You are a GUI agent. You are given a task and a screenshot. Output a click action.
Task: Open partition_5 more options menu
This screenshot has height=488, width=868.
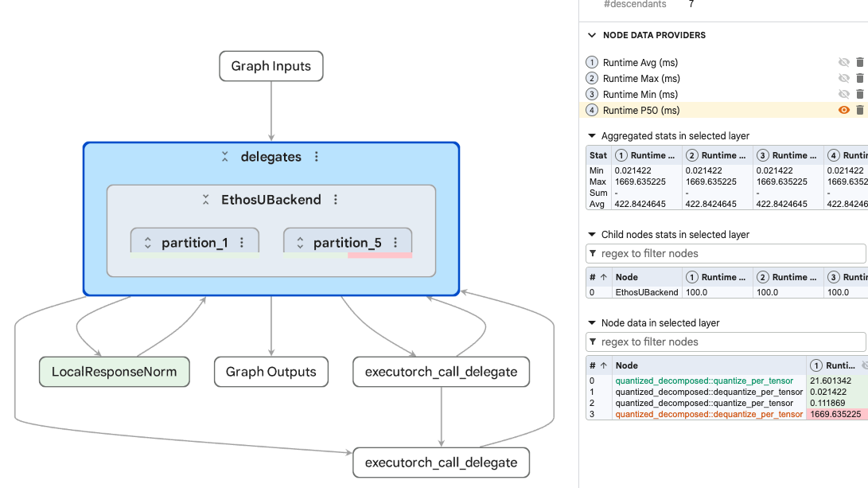(x=395, y=243)
